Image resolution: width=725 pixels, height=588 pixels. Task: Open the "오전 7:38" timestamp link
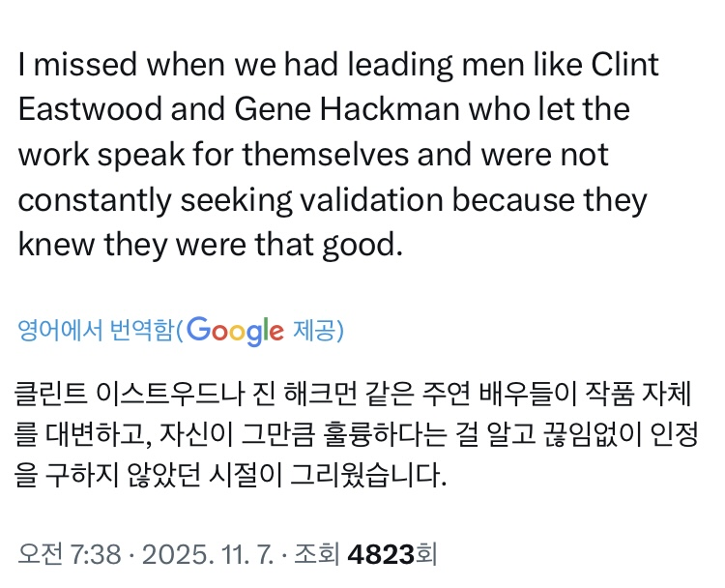click(70, 554)
